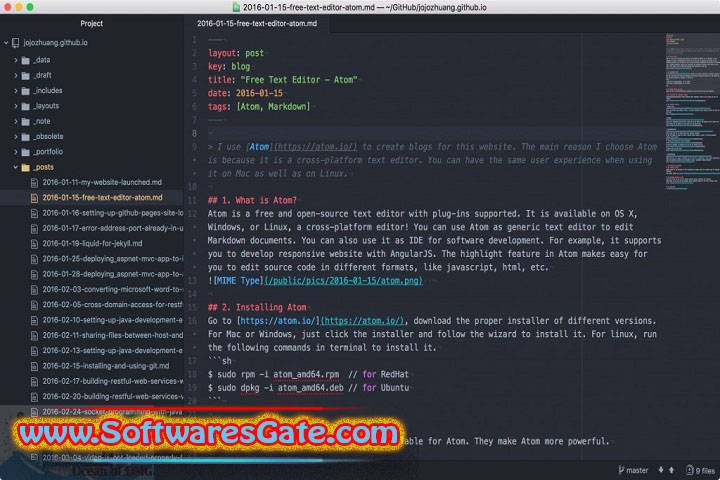This screenshot has width=720, height=480.
Task: Click file icon of 2016-01-17-error-address-port
Action: [34, 229]
